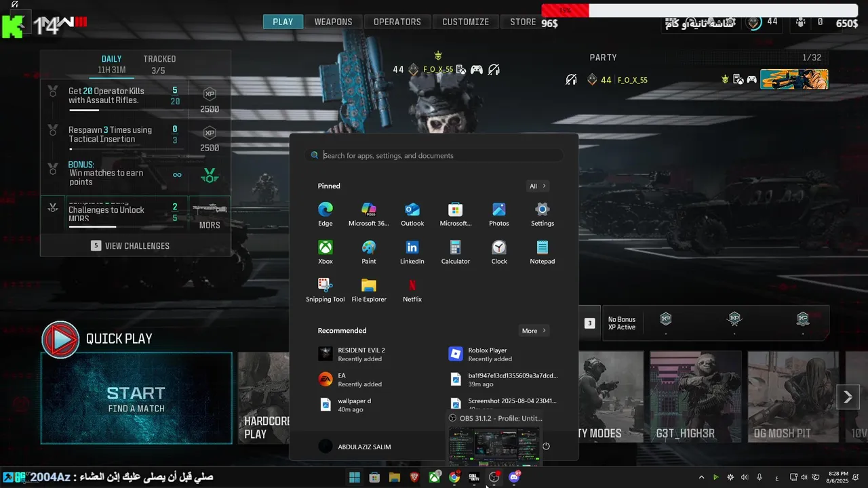The width and height of the screenshot is (868, 488).
Task: Open STORE tab in game menu
Action: 523,22
